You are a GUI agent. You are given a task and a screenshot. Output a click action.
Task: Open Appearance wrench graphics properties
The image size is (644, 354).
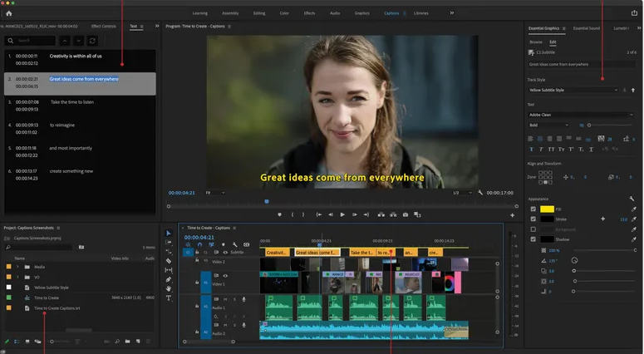pos(632,199)
